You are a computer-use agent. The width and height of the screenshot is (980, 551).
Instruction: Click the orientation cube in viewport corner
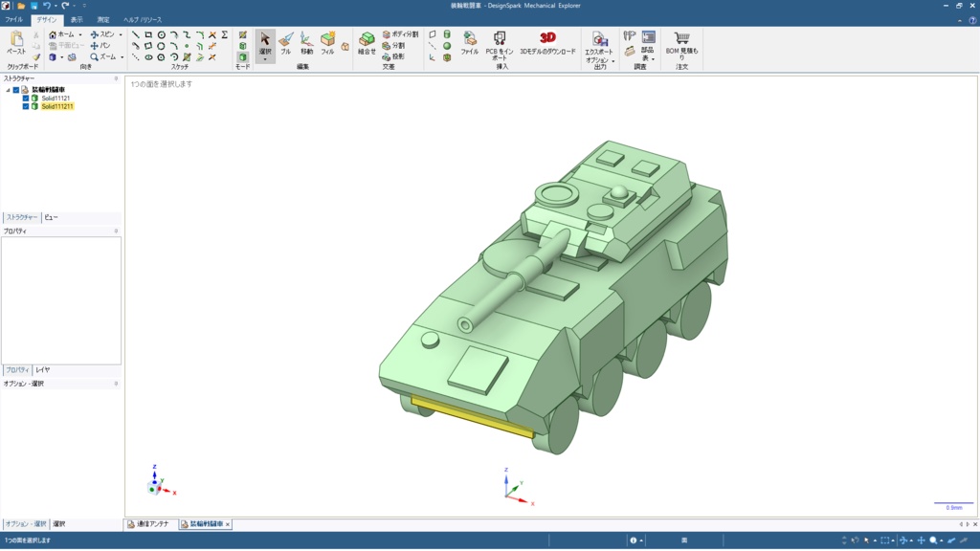154,489
